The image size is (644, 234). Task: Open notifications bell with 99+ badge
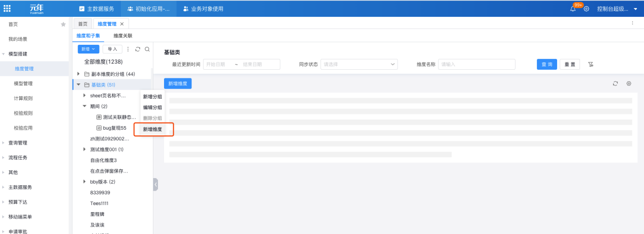click(573, 9)
